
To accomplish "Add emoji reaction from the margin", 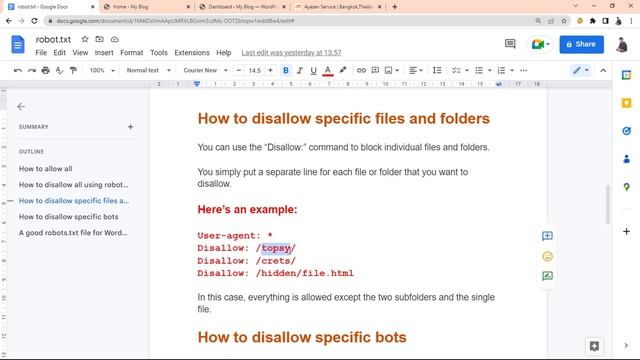I will (x=547, y=256).
